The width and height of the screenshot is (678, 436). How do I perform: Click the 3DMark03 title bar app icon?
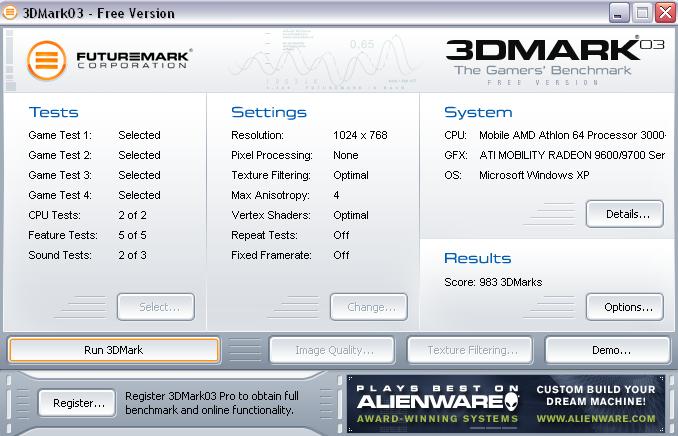(10, 13)
